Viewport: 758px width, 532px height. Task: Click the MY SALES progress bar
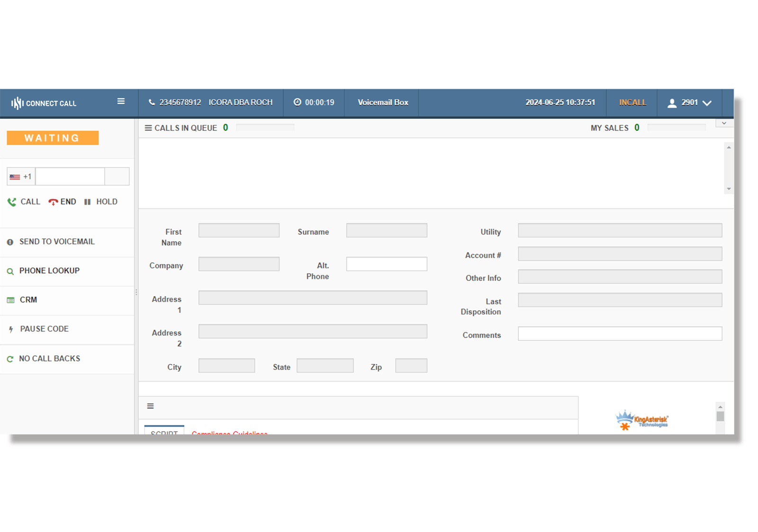coord(677,127)
